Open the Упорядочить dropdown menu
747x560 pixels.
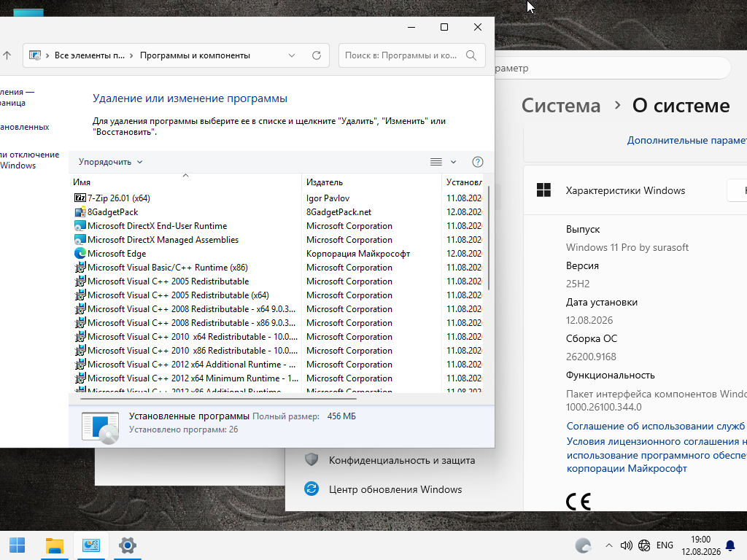coord(111,162)
